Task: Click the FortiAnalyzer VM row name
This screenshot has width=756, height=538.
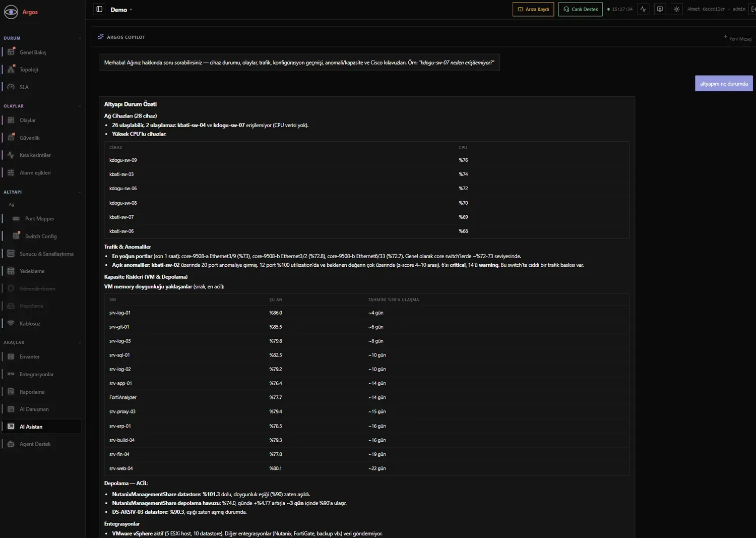Action: pyautogui.click(x=123, y=397)
